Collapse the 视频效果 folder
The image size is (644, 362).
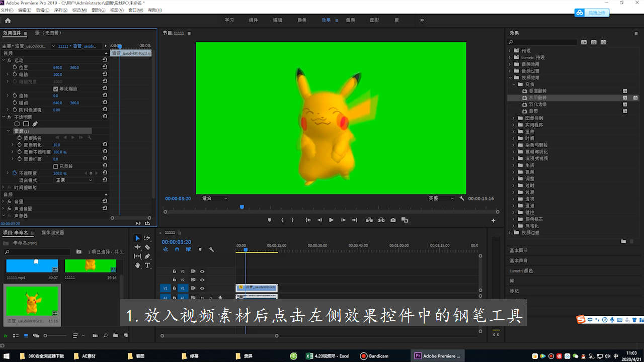point(510,77)
